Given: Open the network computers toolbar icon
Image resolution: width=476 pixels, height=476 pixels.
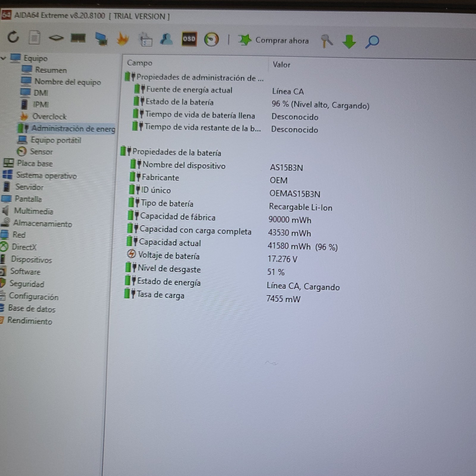Looking at the screenshot, I should 101,39.
